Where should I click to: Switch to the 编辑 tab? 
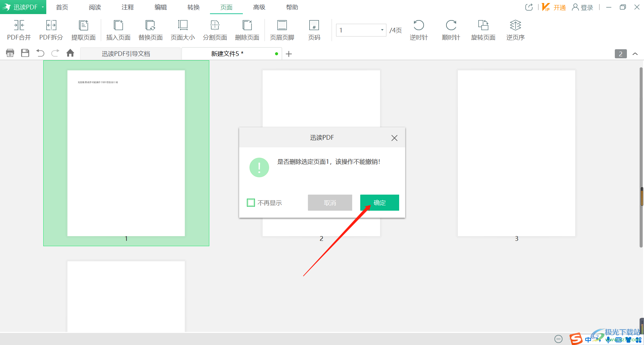161,7
